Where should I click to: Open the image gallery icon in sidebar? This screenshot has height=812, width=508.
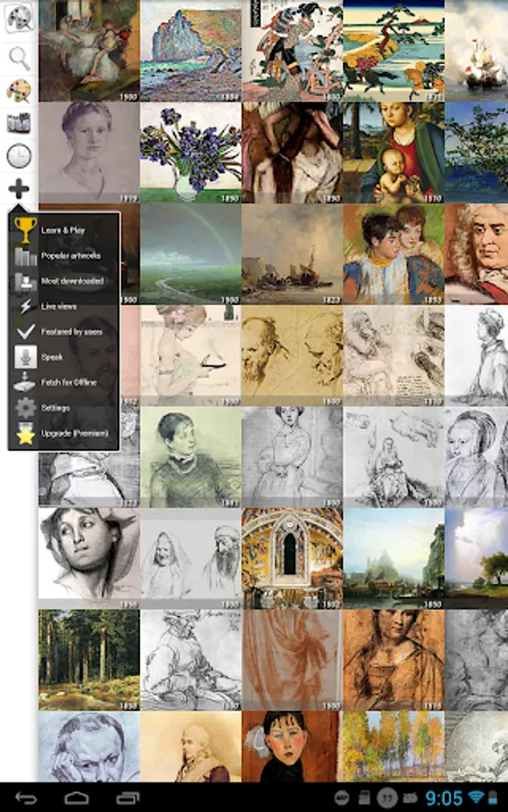(x=19, y=124)
